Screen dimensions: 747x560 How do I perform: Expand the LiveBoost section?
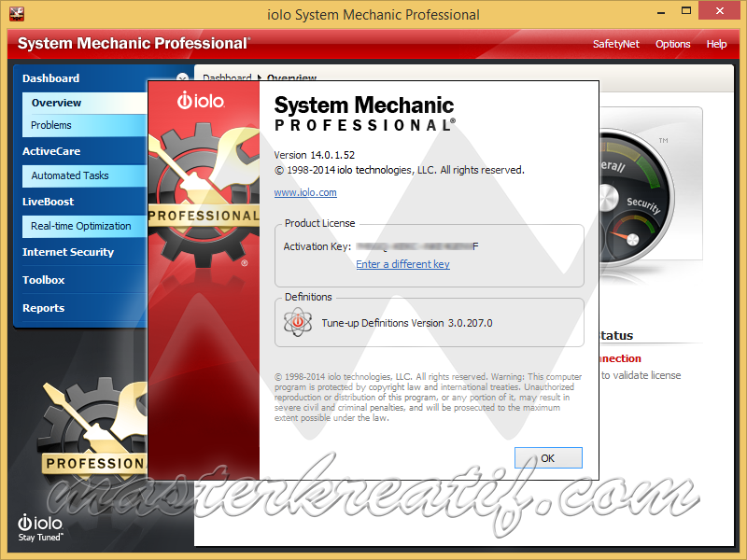click(49, 202)
